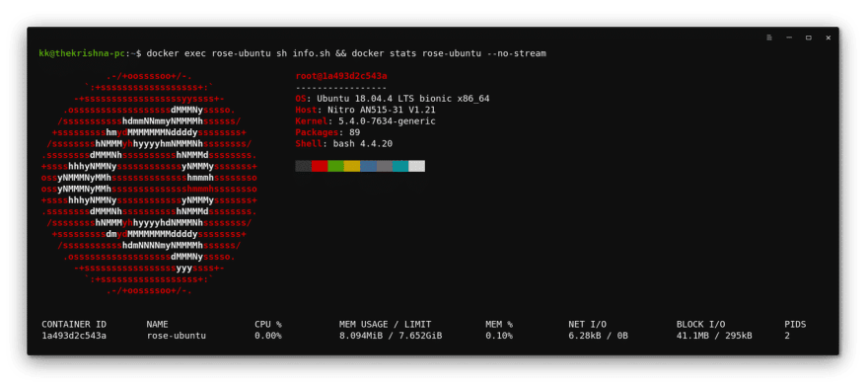Click the 'Nitro AN515-31 V1.21' host value

point(382,110)
